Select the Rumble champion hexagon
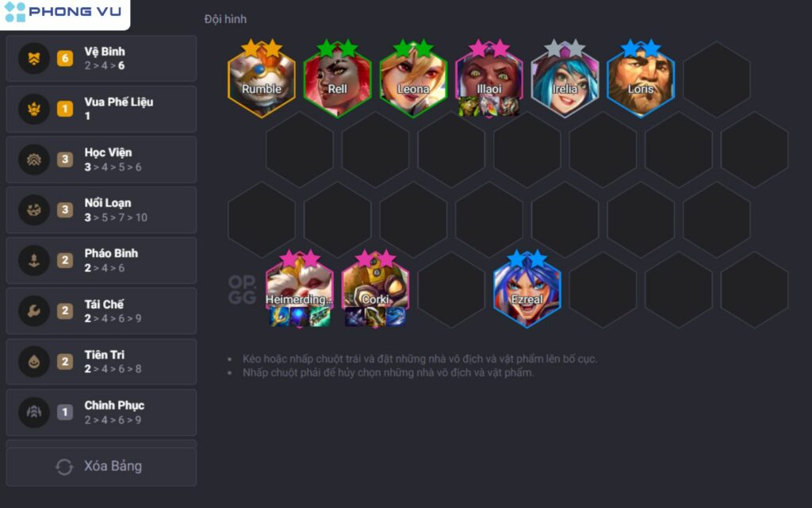 tap(262, 79)
